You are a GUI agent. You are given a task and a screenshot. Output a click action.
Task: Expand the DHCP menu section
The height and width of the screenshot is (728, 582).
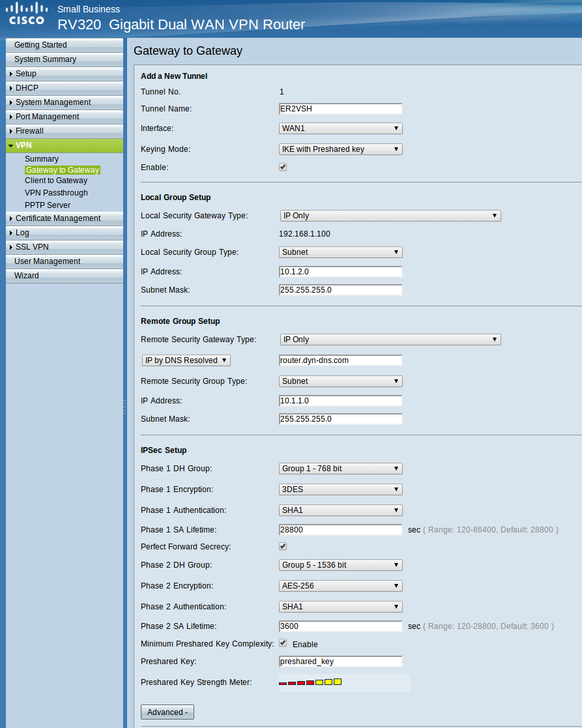65,88
